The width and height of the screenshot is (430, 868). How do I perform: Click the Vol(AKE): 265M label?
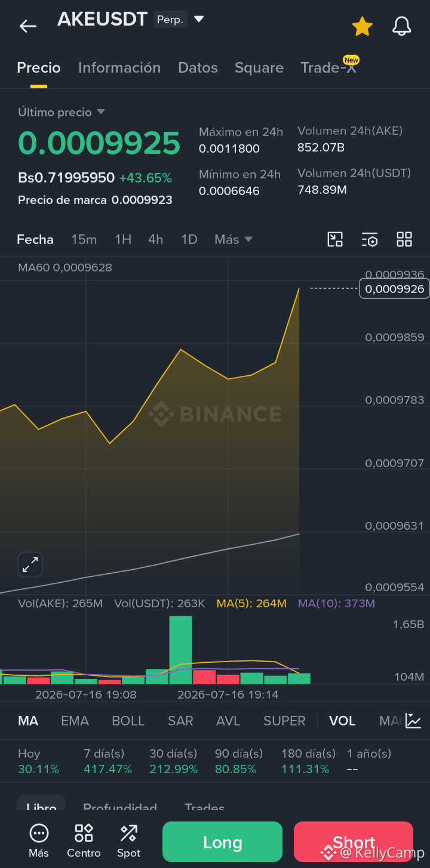click(x=60, y=603)
